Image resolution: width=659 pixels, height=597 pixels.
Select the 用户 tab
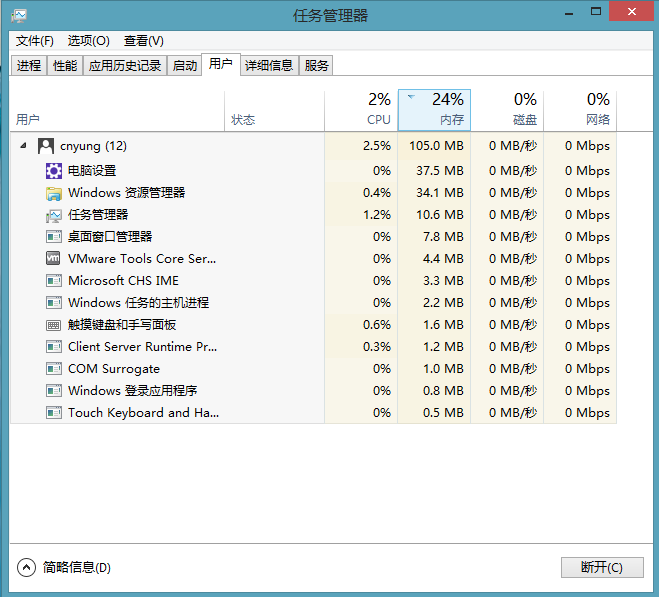coord(221,64)
